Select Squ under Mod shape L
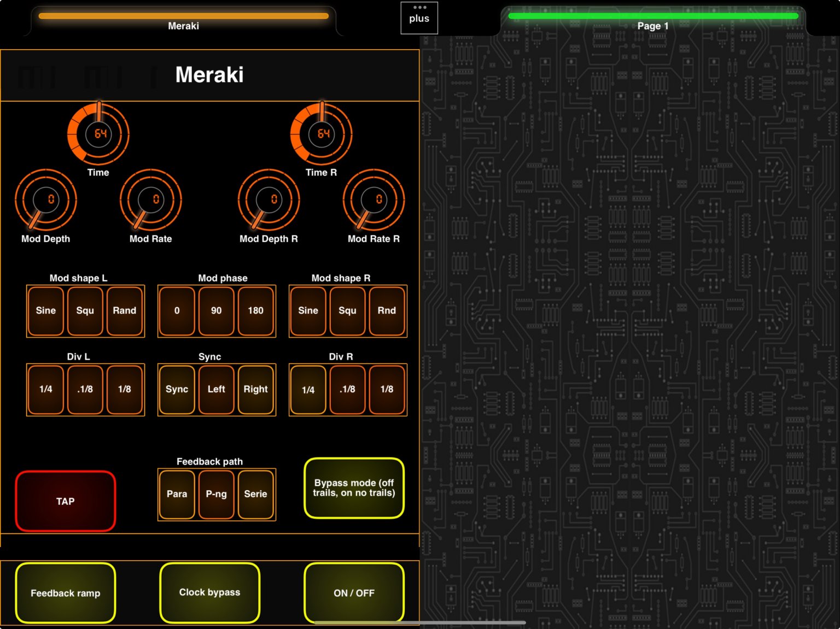Screen dimensions: 840x629 tap(85, 311)
